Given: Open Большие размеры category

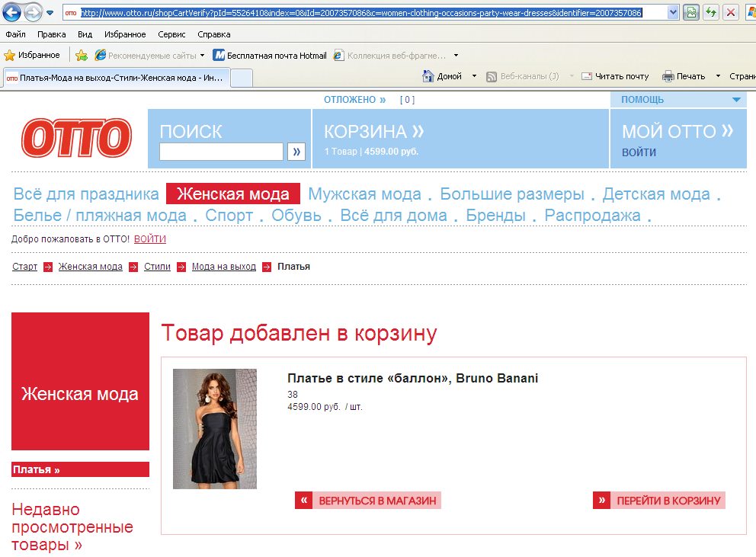Looking at the screenshot, I should [x=512, y=194].
